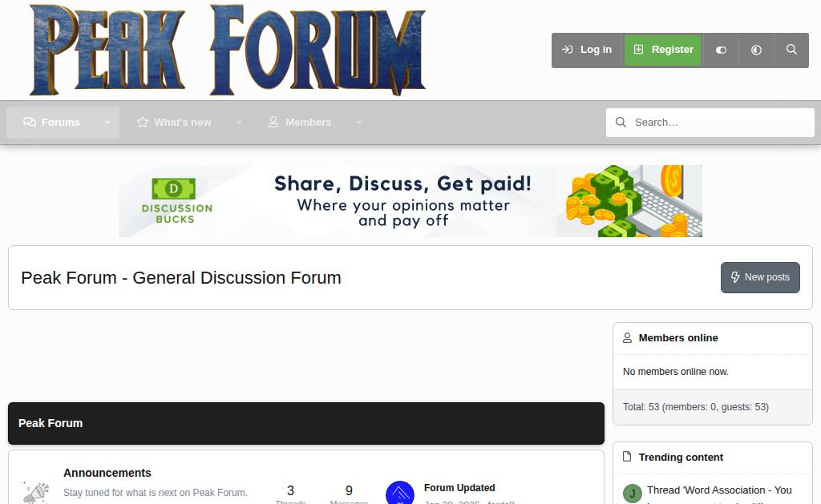
Task: Click 'Stay tuned for what is next' description
Action: coord(156,493)
